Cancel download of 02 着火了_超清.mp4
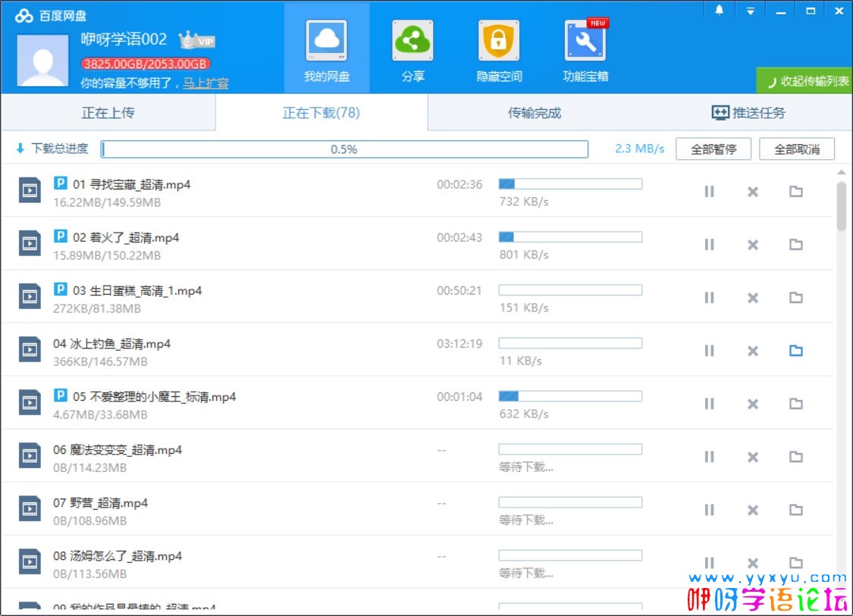Viewport: 853px width, 616px height. click(x=753, y=245)
